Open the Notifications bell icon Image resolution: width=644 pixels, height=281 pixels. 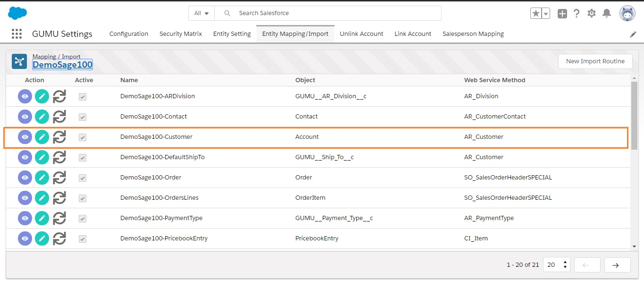click(607, 14)
